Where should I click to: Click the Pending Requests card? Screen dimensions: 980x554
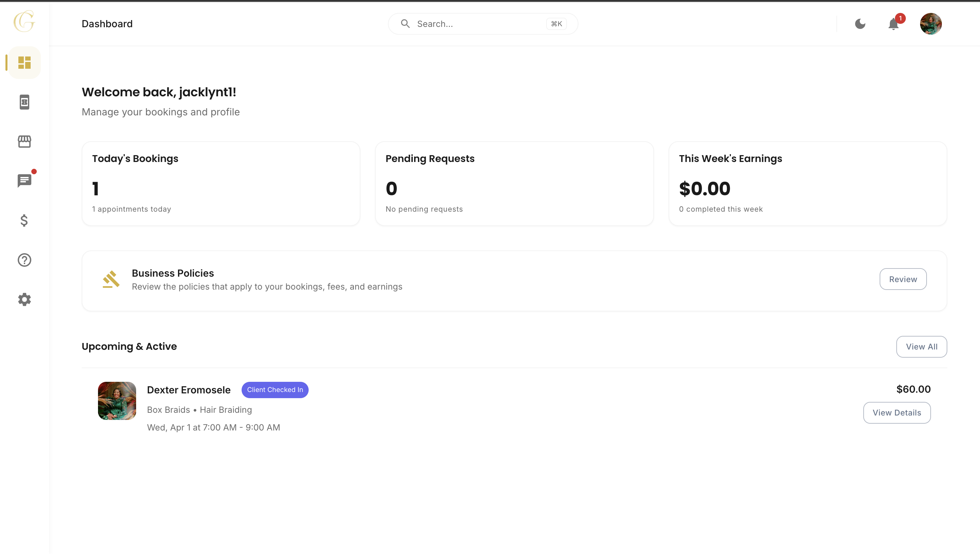point(514,184)
